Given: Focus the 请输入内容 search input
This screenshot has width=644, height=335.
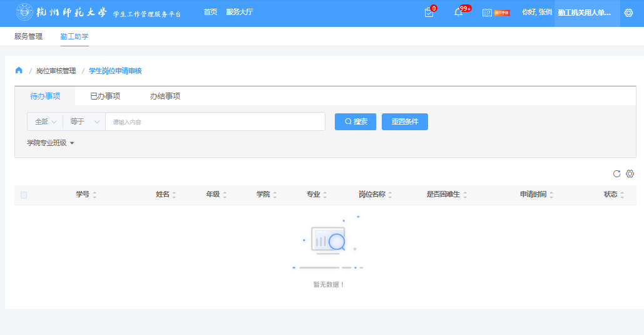Looking at the screenshot, I should [215, 121].
